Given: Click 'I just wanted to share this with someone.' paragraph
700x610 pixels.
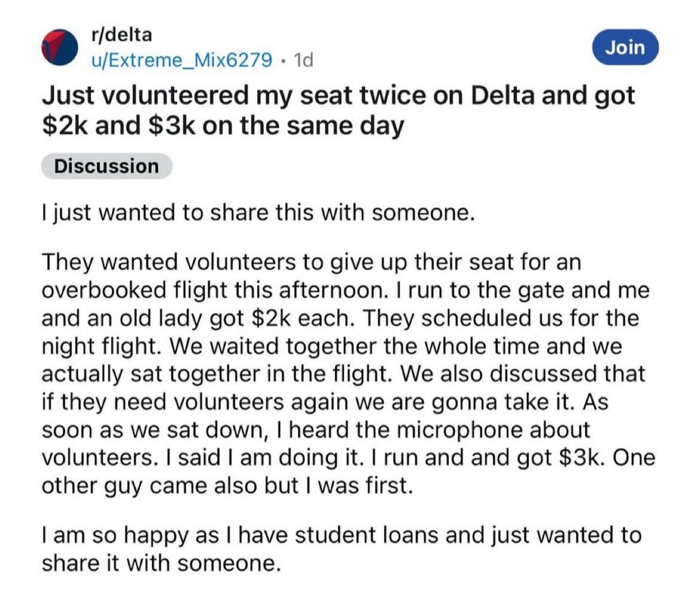Looking at the screenshot, I should pyautogui.click(x=258, y=213).
